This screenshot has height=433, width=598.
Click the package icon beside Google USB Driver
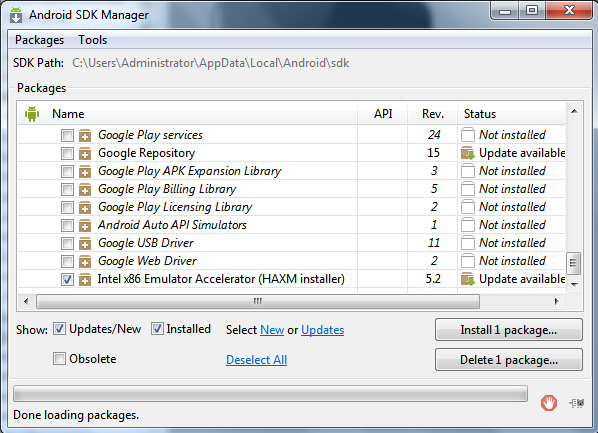point(85,243)
